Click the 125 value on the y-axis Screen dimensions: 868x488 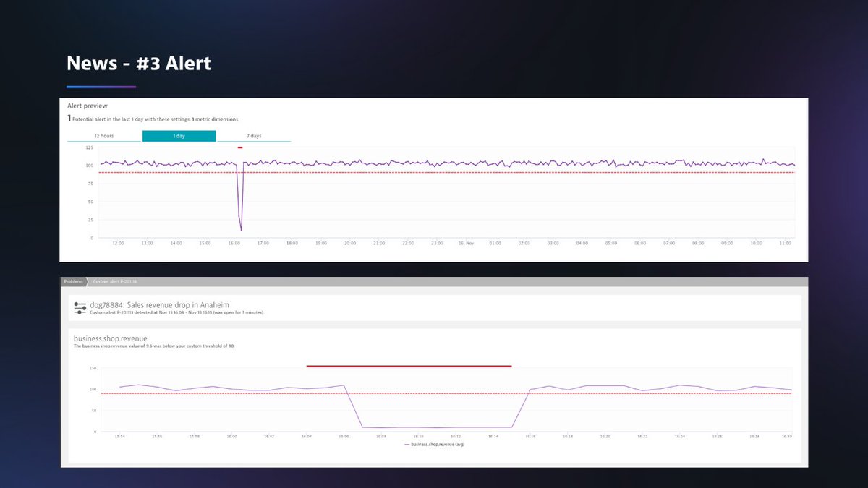click(90, 147)
